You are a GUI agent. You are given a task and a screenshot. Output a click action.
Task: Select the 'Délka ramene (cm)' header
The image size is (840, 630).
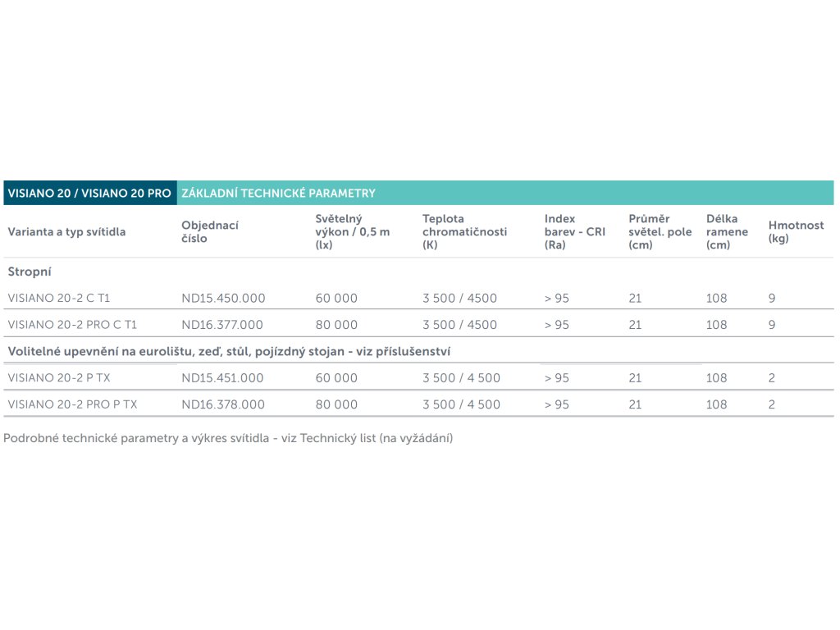click(x=727, y=232)
